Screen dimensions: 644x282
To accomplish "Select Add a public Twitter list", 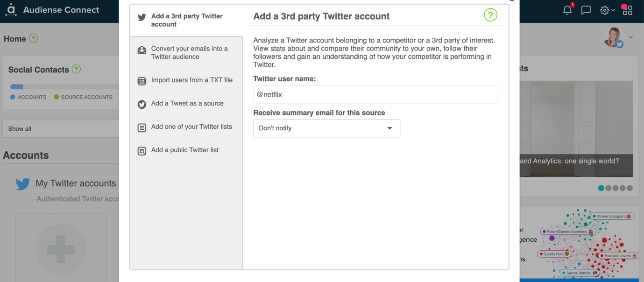I will point(184,150).
